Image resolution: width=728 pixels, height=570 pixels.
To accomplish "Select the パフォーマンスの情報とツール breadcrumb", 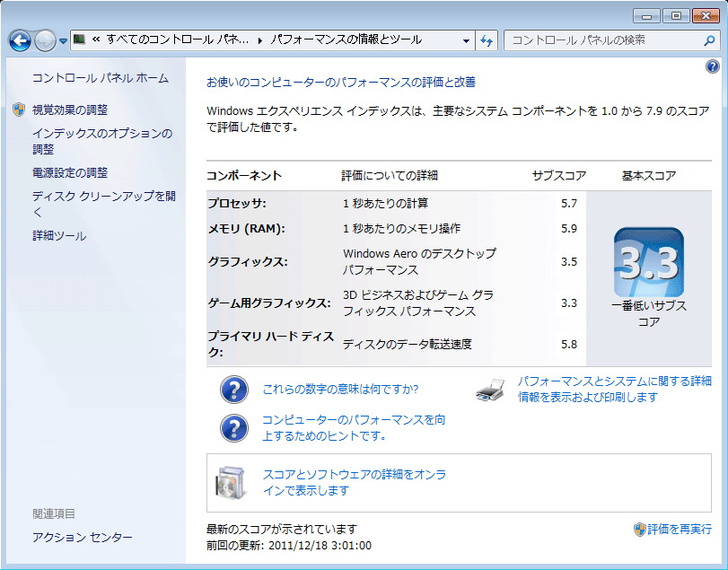I will pyautogui.click(x=346, y=40).
